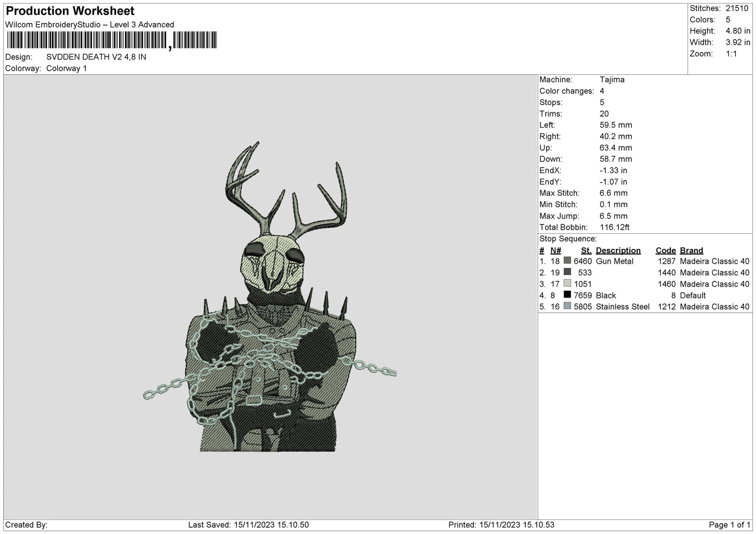Select the Last Saved timestamp "15/11/2023 15.10.50"
Viewport: 756px width, 534px height.
[x=270, y=525]
